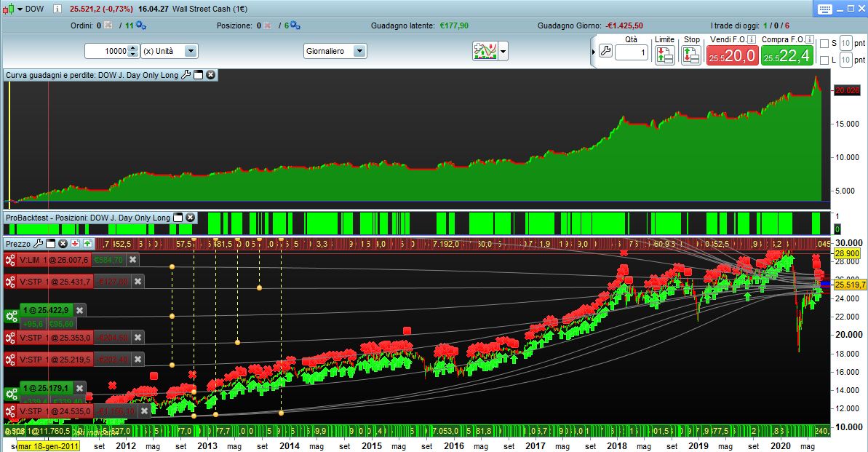Click the red down arrow icon in Prezzo header
The image size is (868, 452).
[x=75, y=244]
